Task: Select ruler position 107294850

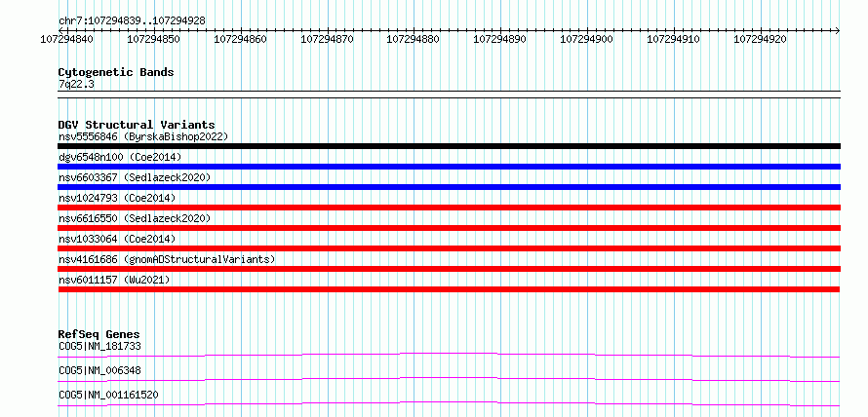Action: 153,39
